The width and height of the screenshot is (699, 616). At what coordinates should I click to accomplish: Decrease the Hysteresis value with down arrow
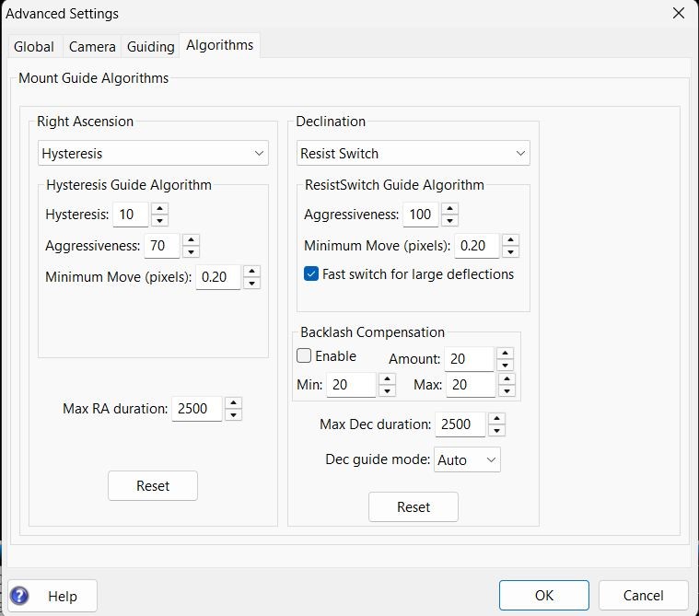(x=159, y=220)
